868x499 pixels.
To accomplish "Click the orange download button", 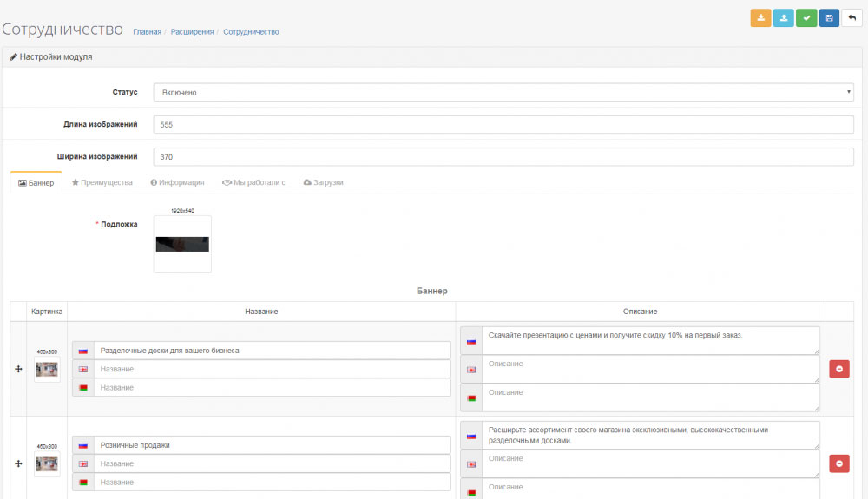I will tap(760, 18).
